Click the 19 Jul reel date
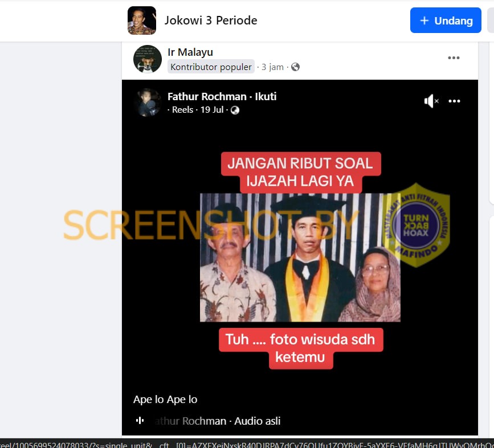Viewport: 494px width, 448px height. [x=212, y=110]
